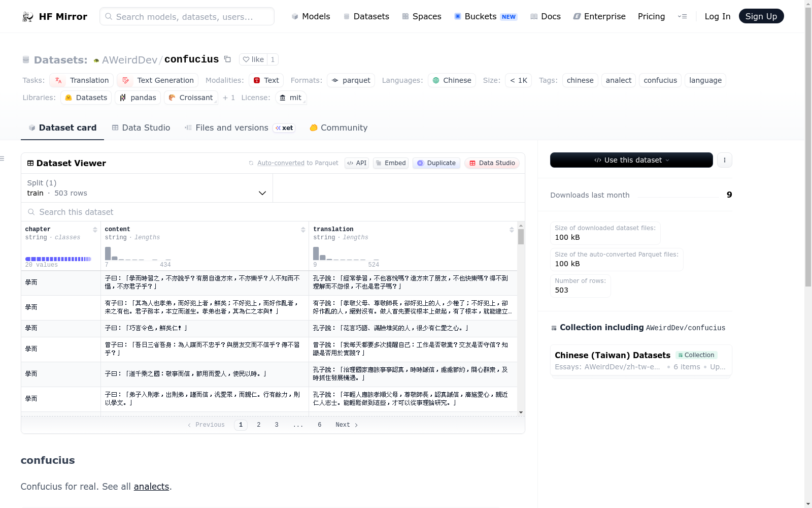Click the heart like button
Screen dimensions: 812x508
pyautogui.click(x=253, y=59)
